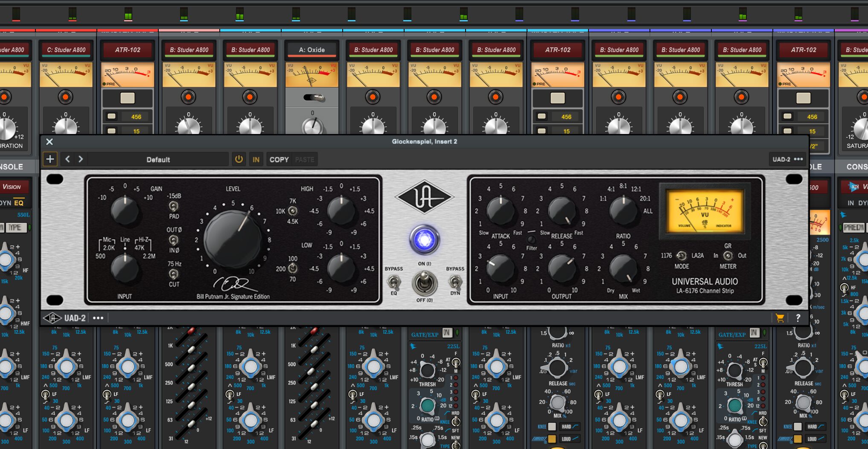
Task: Open the UAD-2 options menu top right
Action: coord(788,159)
